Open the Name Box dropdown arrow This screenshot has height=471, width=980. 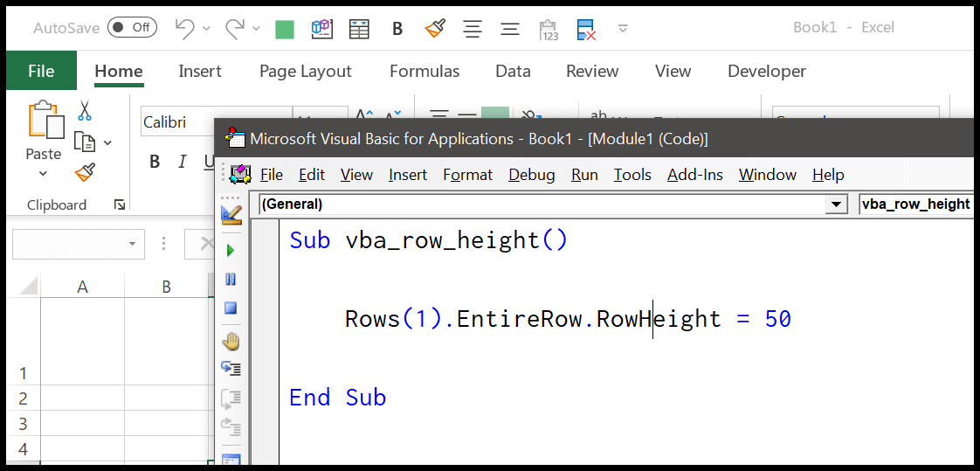tap(132, 244)
